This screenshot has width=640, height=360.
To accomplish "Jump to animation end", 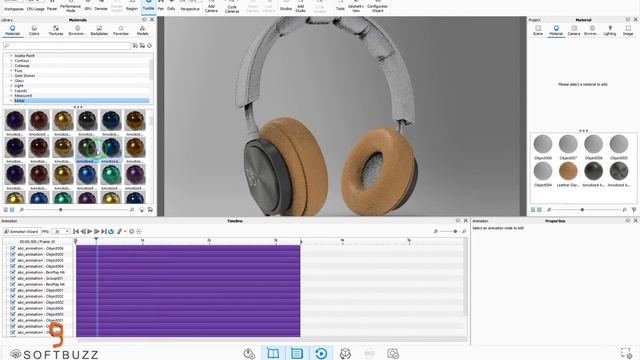I will (x=104, y=231).
